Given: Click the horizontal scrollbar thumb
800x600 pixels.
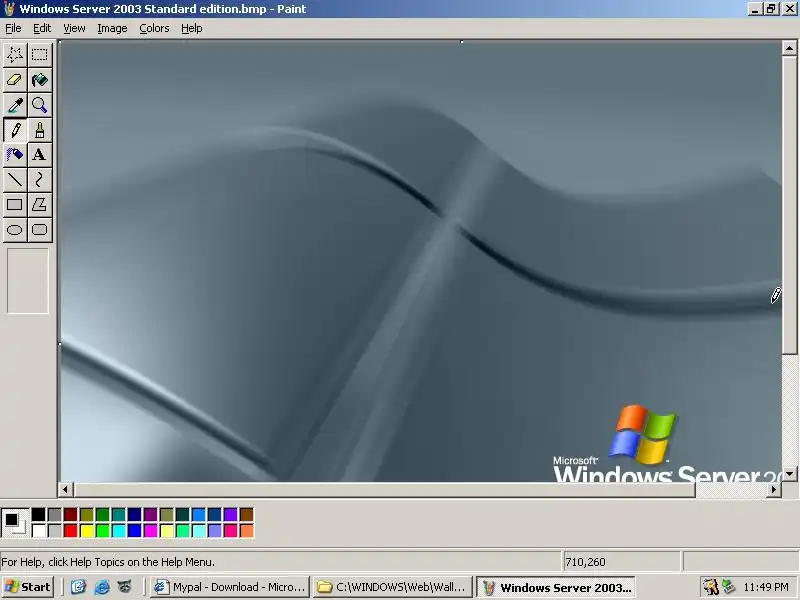Looking at the screenshot, I should [x=384, y=489].
